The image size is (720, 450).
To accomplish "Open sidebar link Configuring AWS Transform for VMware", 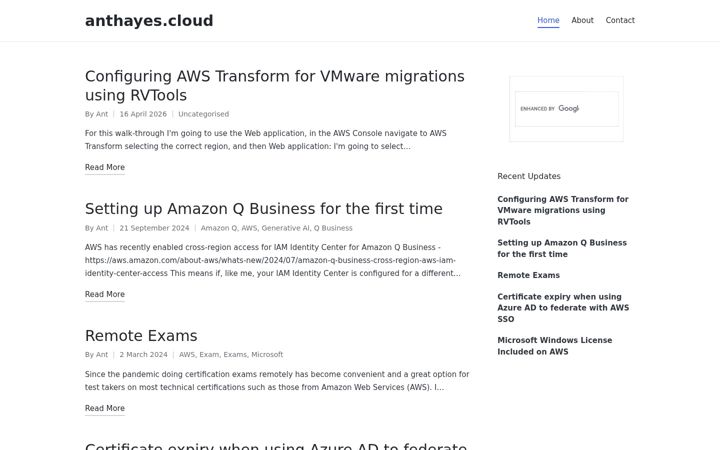I will point(562,210).
